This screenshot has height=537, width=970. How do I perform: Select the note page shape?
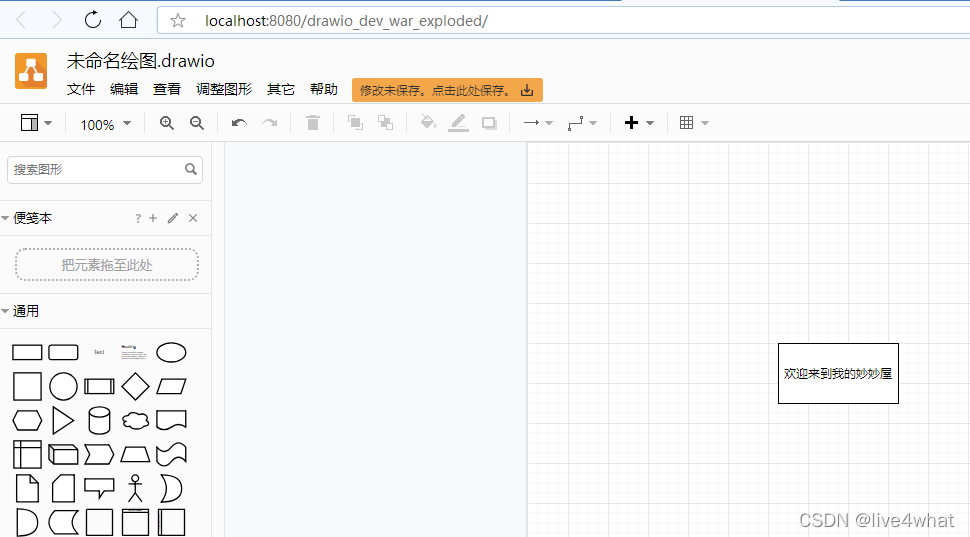click(27, 488)
